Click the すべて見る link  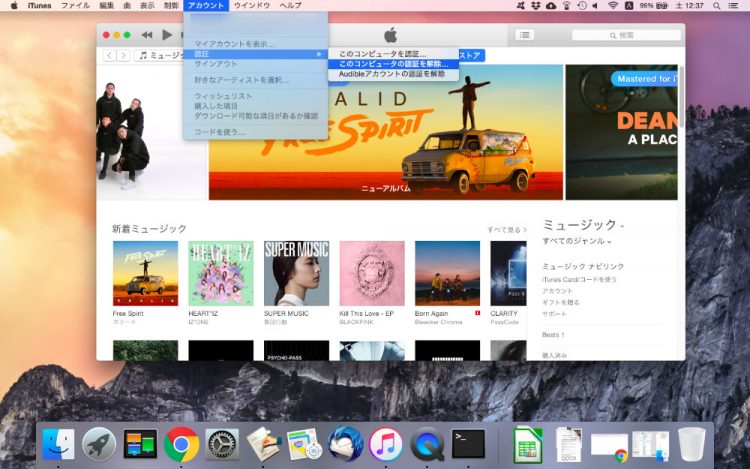[507, 230]
